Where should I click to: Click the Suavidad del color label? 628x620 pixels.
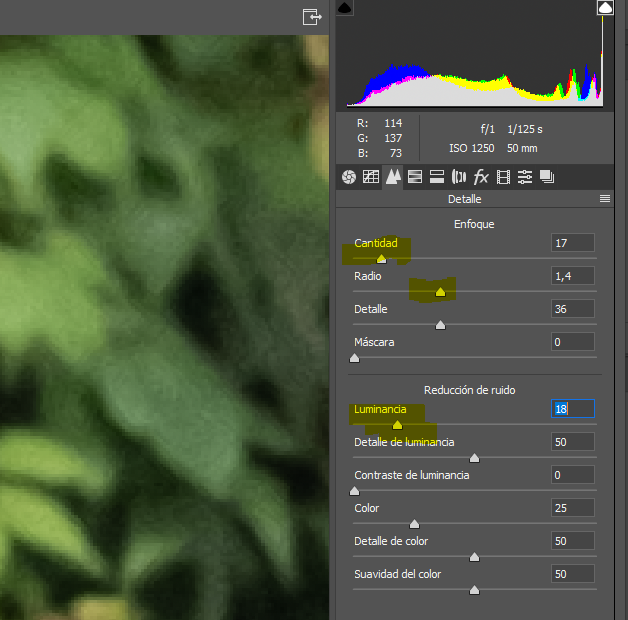click(397, 574)
